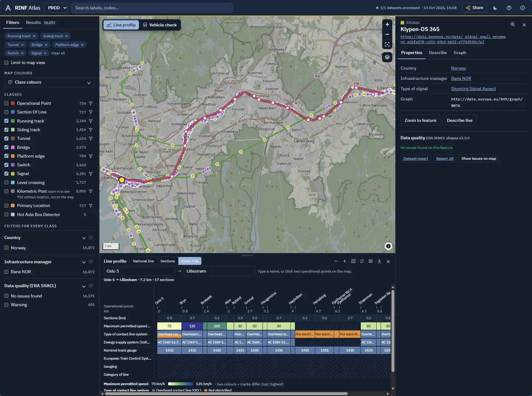Image resolution: width=532 pixels, height=396 pixels.
Task: Swap line profile direction
Action: tap(362, 261)
